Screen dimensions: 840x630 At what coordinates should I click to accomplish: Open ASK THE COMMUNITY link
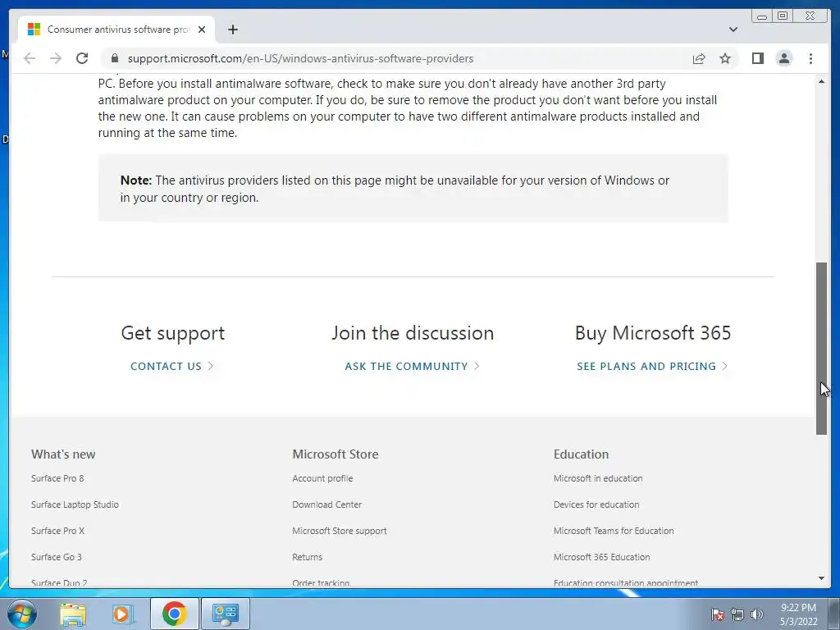tap(412, 366)
